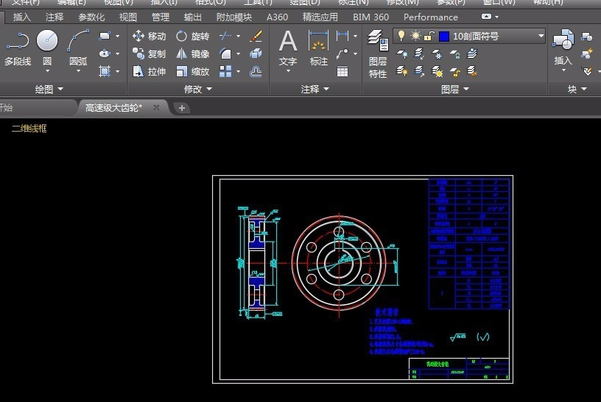The height and width of the screenshot is (402, 601).
Task: Click the Offset tool icon
Action: [256, 71]
